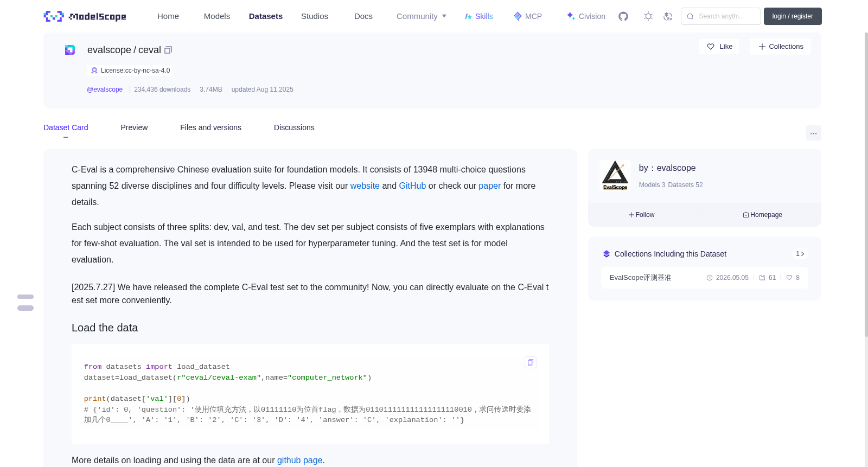The image size is (868, 467).
Task: Expand the collections list with the 1 > chevron
Action: [800, 254]
